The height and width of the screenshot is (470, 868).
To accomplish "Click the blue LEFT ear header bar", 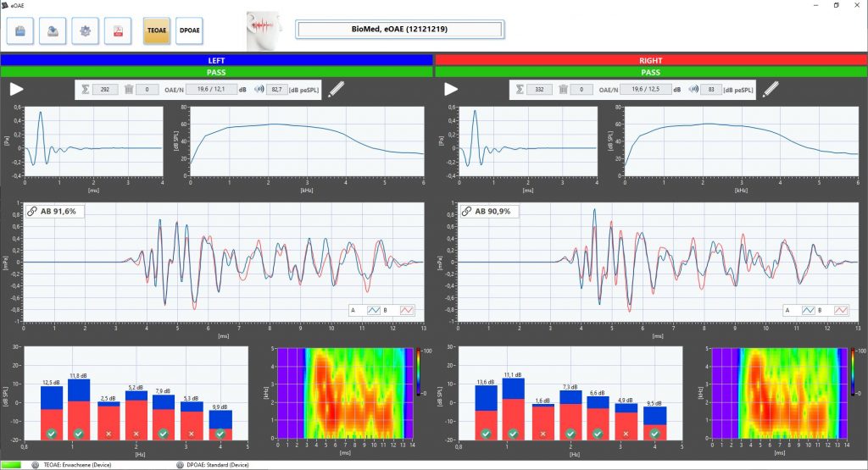I will pyautogui.click(x=216, y=61).
